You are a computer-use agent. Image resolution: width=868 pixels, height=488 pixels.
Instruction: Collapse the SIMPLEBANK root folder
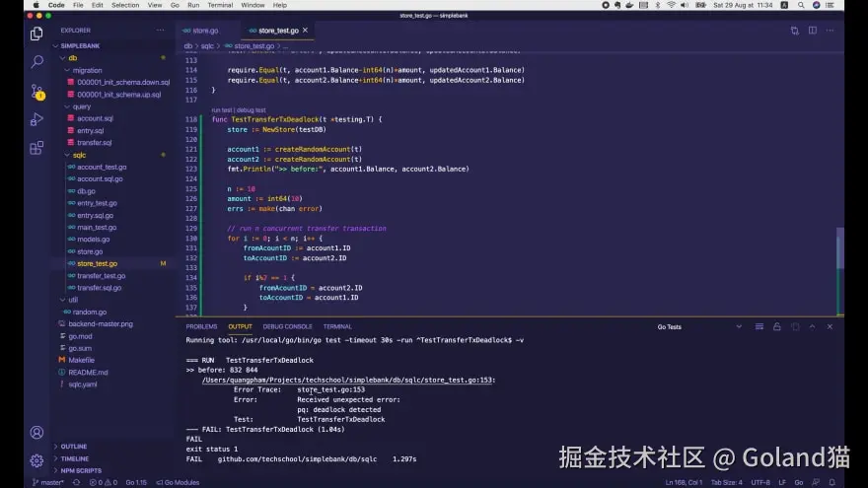[55, 46]
